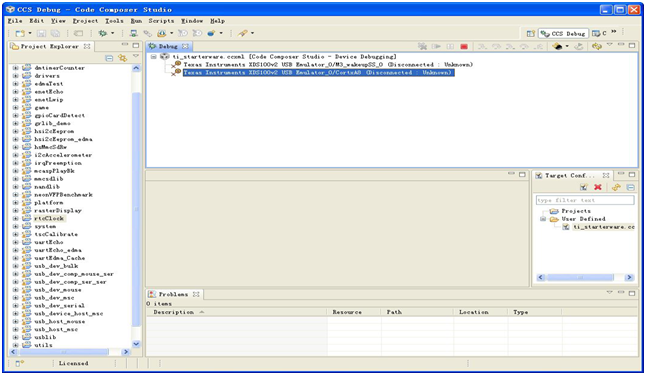646x375 pixels.
Task: Click the Assembly Step Into icon
Action: point(510,47)
